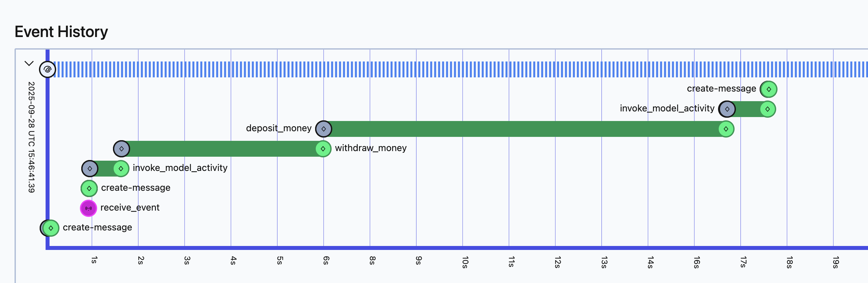
Task: Click the deposit_money label
Action: point(278,128)
